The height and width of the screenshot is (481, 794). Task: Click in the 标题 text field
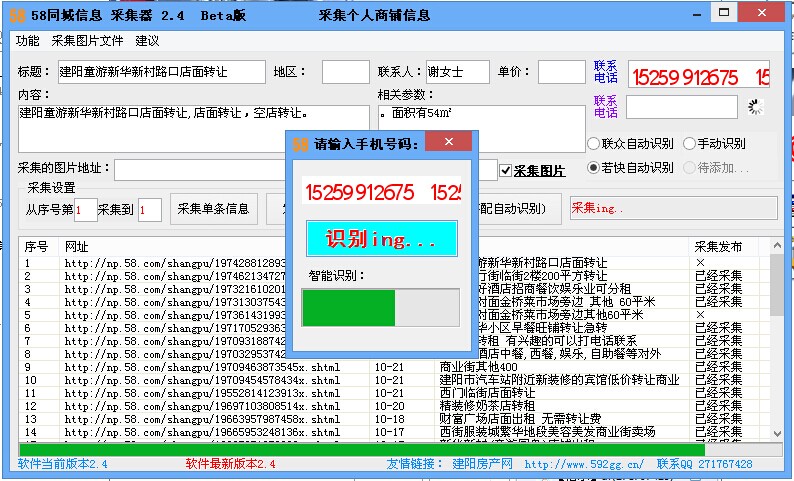[x=160, y=72]
